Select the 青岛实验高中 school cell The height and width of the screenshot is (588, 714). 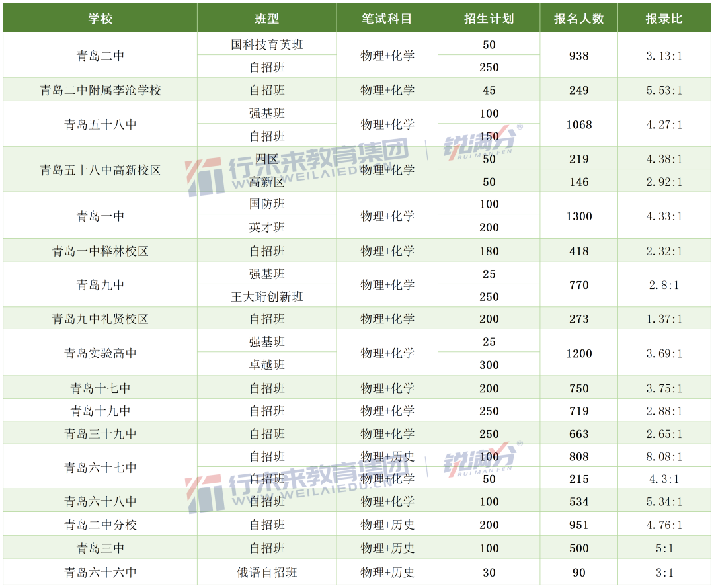pyautogui.click(x=100, y=353)
